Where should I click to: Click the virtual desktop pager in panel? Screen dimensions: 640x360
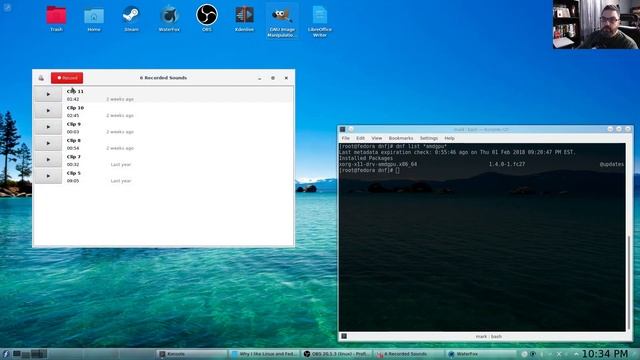(x=30, y=354)
